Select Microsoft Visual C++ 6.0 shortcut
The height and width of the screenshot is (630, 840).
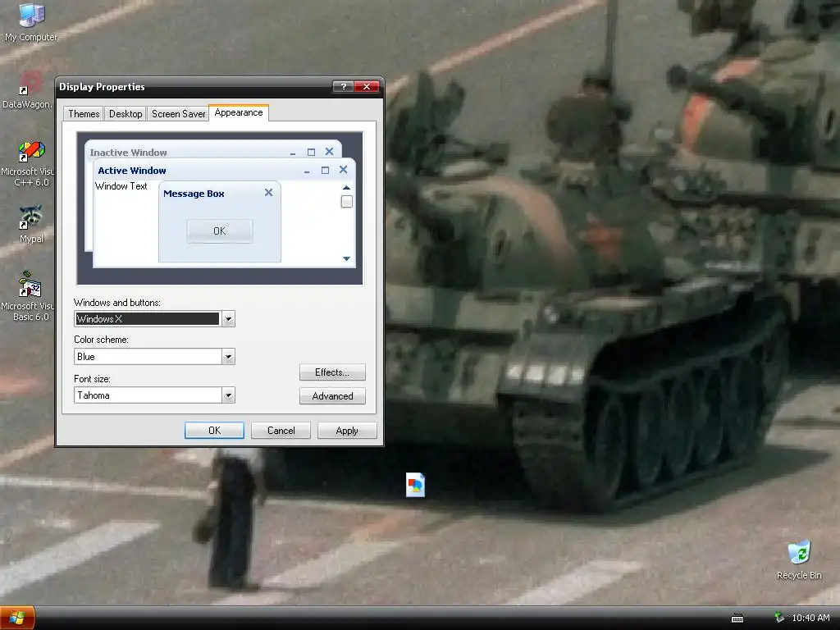coord(28,164)
